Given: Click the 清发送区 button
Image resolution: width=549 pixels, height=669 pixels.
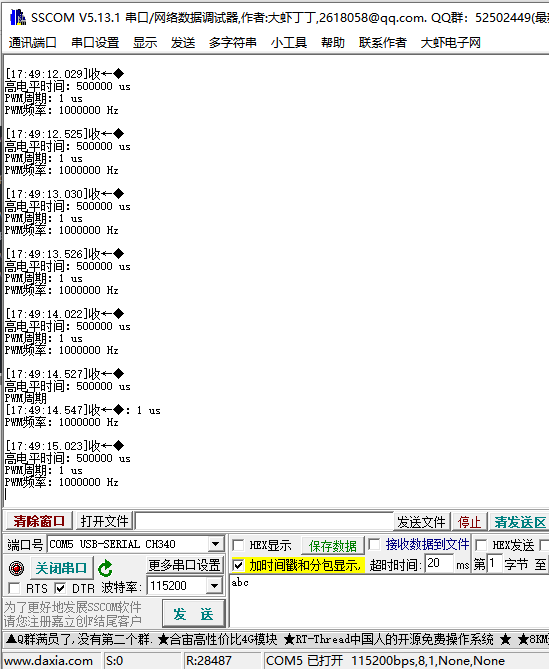Looking at the screenshot, I should click(520, 522).
